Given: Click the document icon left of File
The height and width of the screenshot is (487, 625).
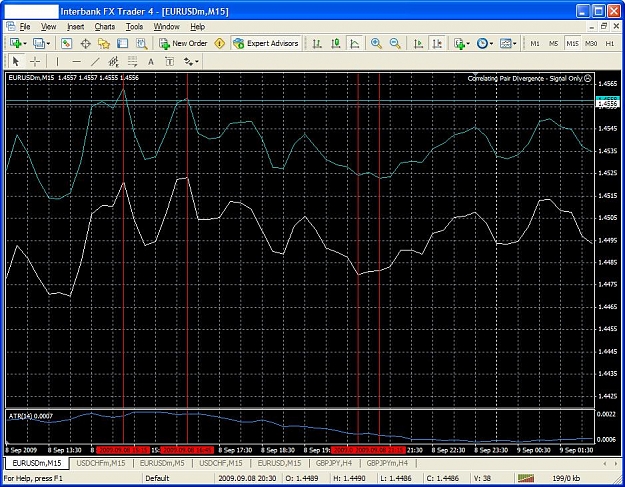Looking at the screenshot, I should pos(11,27).
